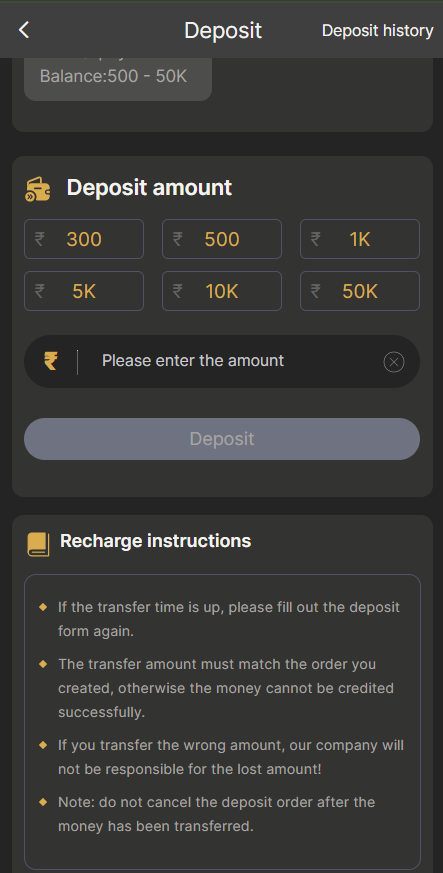The width and height of the screenshot is (443, 873).
Task: Pick the 50K deposit amount
Action: click(360, 291)
